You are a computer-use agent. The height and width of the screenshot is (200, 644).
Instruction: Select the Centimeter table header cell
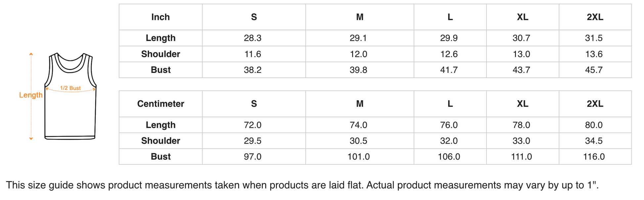tap(161, 104)
